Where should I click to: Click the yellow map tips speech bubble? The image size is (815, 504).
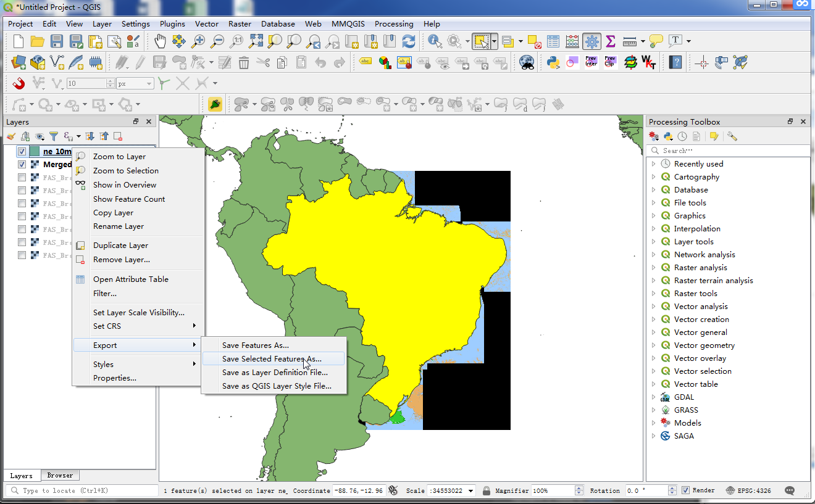pos(656,41)
